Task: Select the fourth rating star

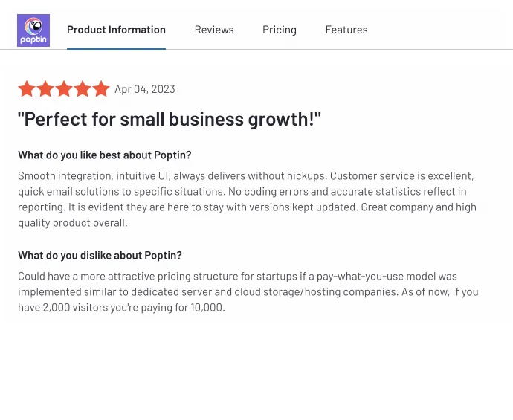Action: coord(83,89)
